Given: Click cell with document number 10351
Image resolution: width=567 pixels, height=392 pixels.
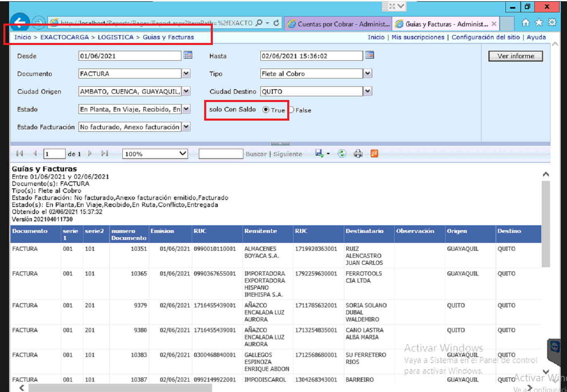Looking at the screenshot, I should [x=129, y=255].
